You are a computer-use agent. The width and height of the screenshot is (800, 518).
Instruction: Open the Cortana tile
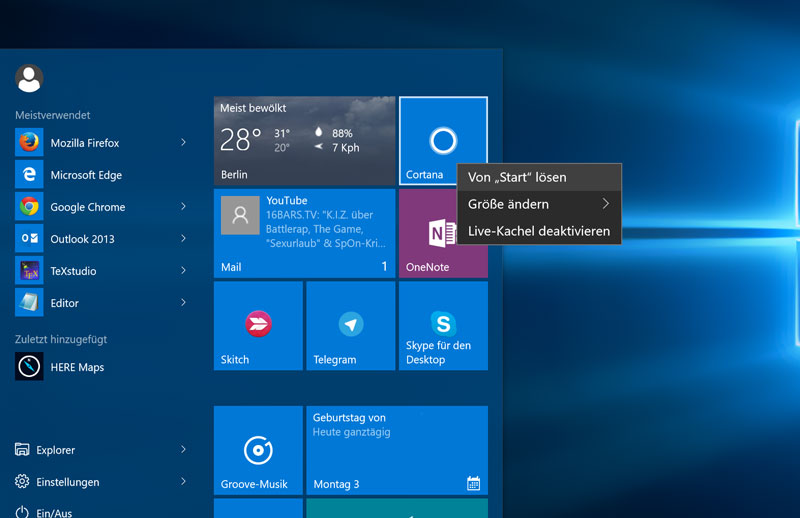pyautogui.click(x=443, y=141)
